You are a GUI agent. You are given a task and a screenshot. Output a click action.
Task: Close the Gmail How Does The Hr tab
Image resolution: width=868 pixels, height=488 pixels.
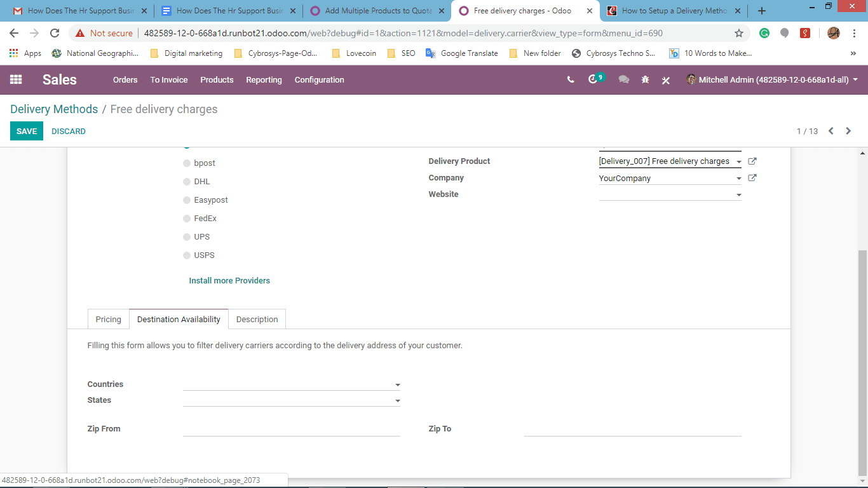(x=144, y=11)
